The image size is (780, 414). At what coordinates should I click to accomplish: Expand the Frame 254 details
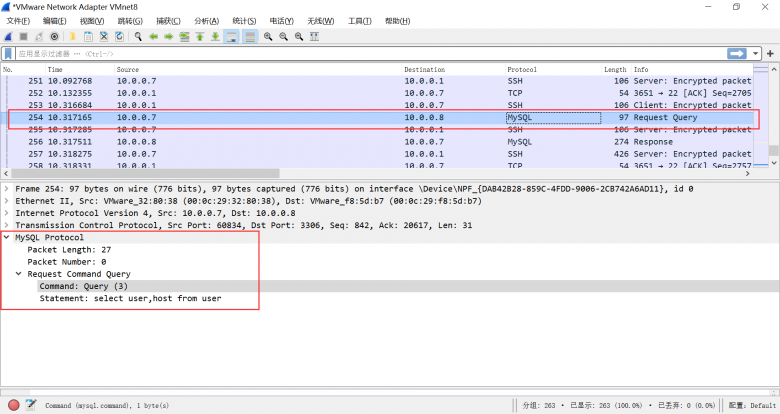6,189
